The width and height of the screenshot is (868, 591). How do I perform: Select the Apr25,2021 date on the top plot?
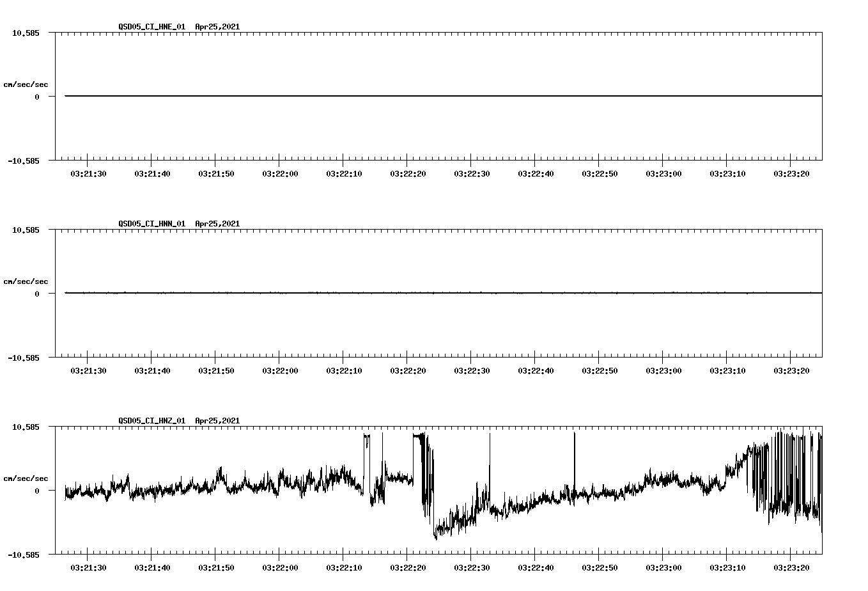(217, 27)
